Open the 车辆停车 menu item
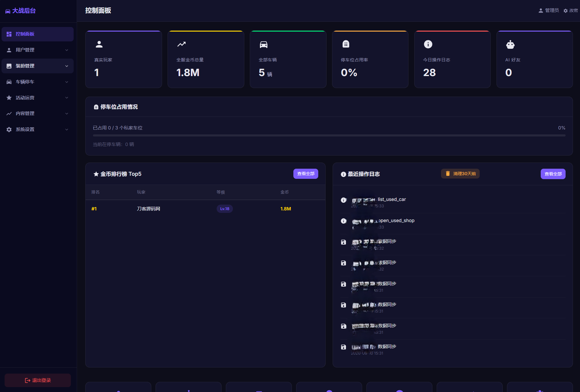This screenshot has height=392, width=580. [x=37, y=82]
